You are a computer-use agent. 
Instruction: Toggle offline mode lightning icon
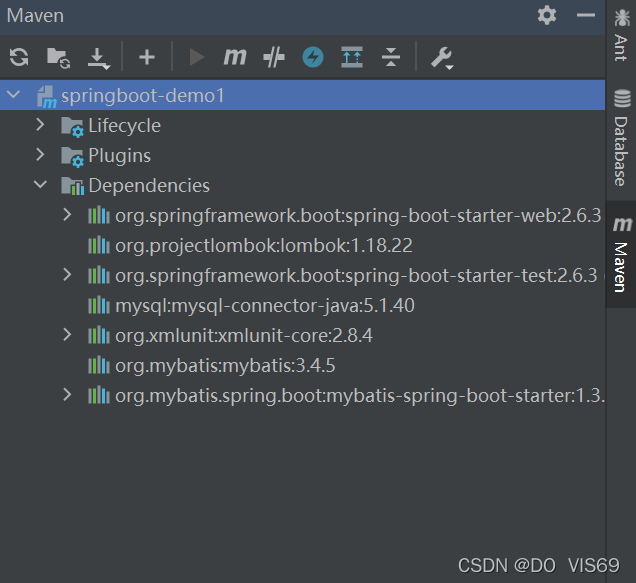[x=313, y=57]
